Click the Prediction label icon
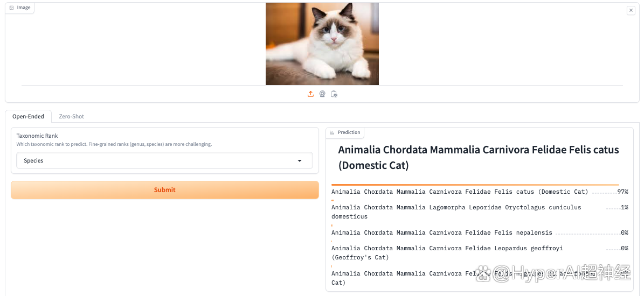This screenshot has width=644, height=296. point(332,132)
